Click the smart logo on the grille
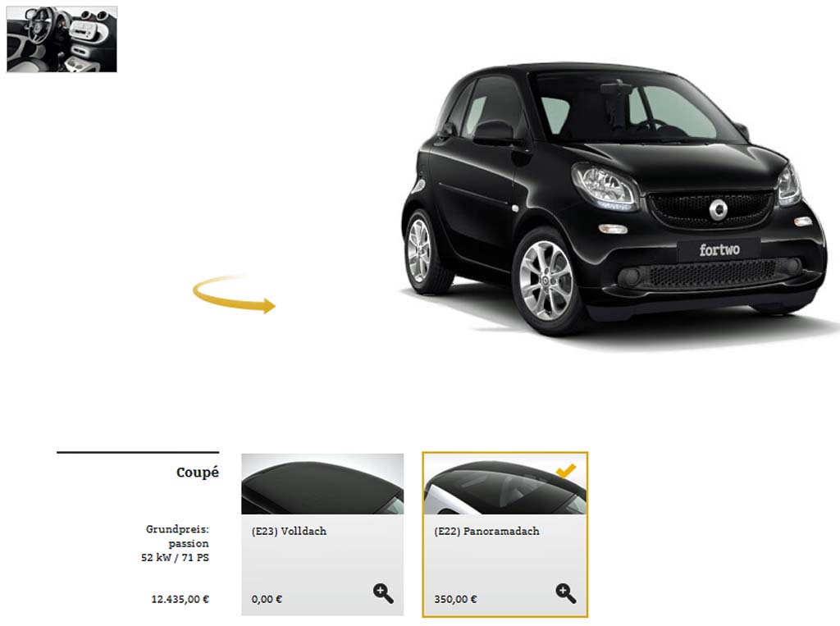 718,209
